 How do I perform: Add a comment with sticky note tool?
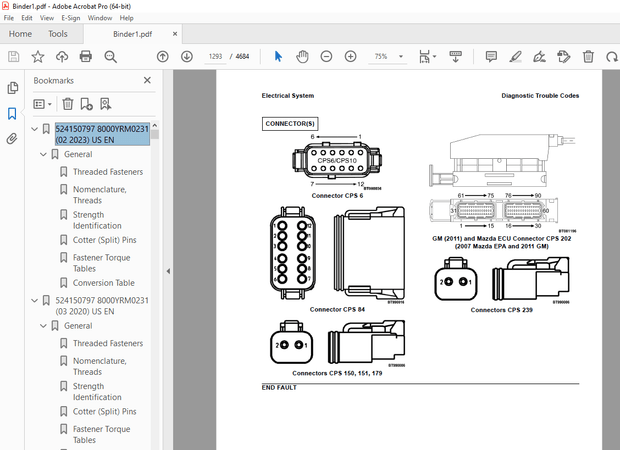pos(491,56)
